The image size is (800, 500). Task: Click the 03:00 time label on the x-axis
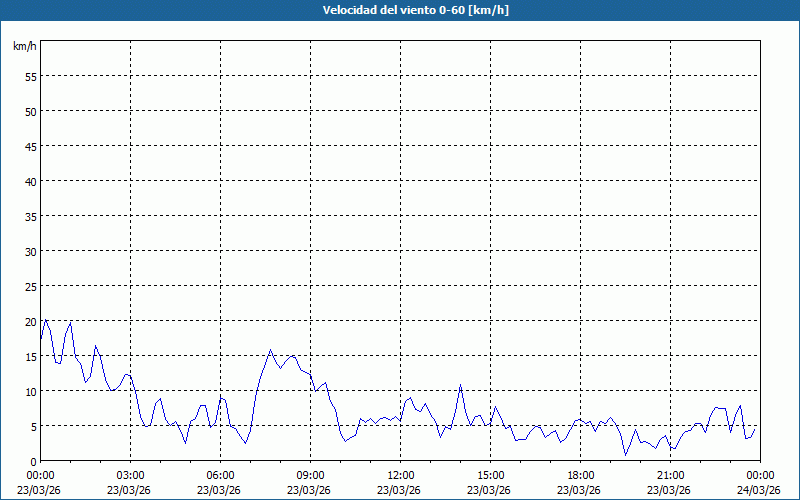click(x=130, y=475)
